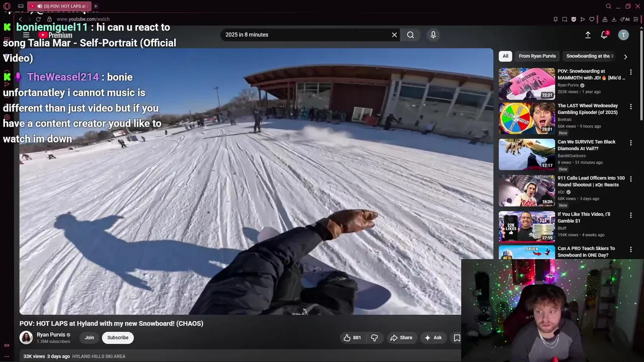Viewport: 644px width, 362px height.
Task: Open a new browser tab
Action: 96,6
